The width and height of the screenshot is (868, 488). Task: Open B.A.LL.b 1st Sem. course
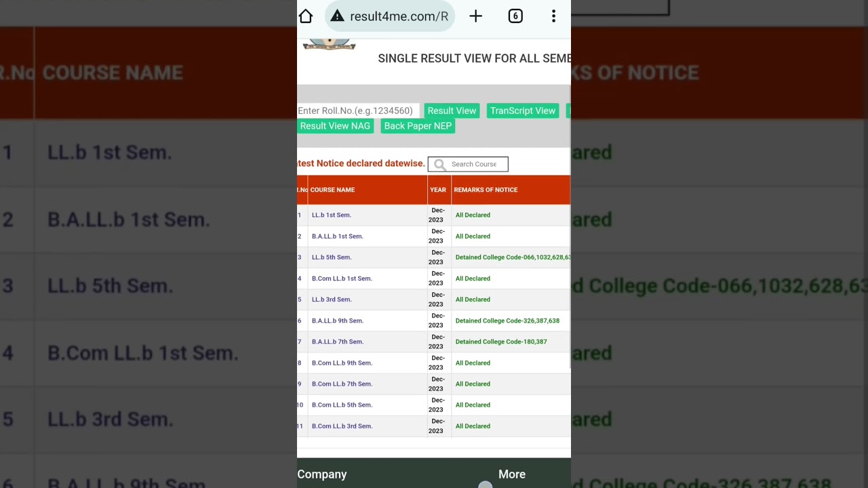coord(338,236)
